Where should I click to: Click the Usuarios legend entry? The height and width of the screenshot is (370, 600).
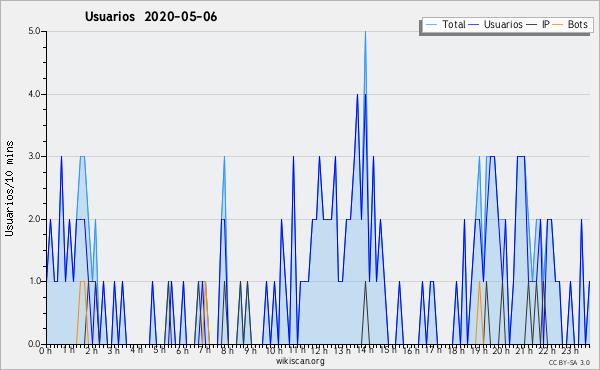pyautogui.click(x=495, y=24)
